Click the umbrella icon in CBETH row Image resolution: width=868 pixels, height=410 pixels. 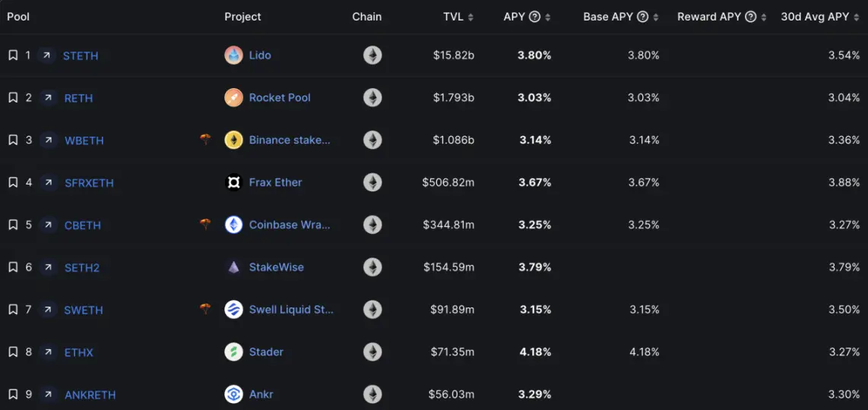(x=205, y=225)
